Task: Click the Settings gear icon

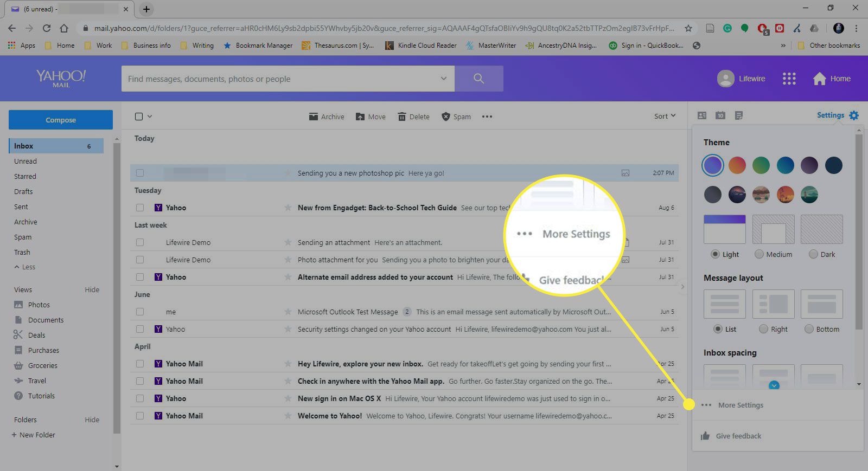Action: [x=854, y=115]
